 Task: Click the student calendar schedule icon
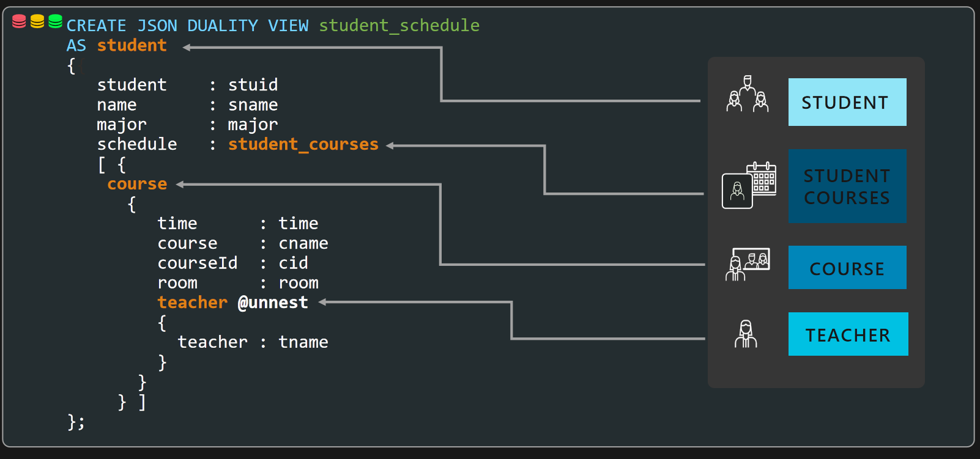(749, 186)
